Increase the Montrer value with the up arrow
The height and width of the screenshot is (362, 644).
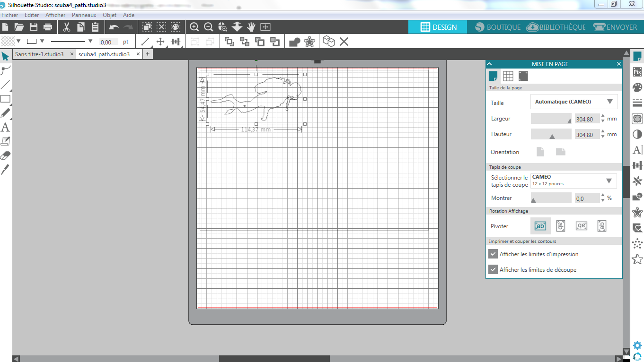click(603, 195)
